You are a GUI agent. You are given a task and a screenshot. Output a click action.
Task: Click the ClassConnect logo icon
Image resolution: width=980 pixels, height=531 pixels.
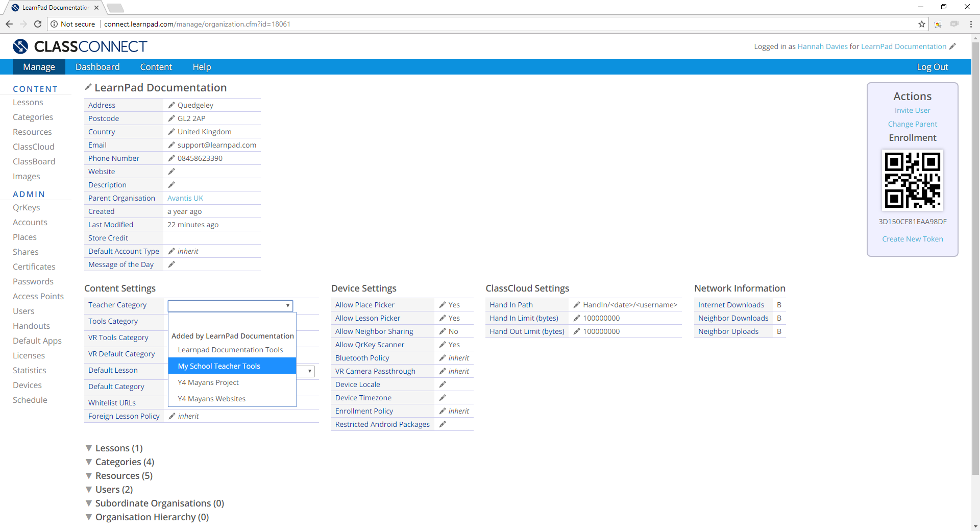[20, 46]
